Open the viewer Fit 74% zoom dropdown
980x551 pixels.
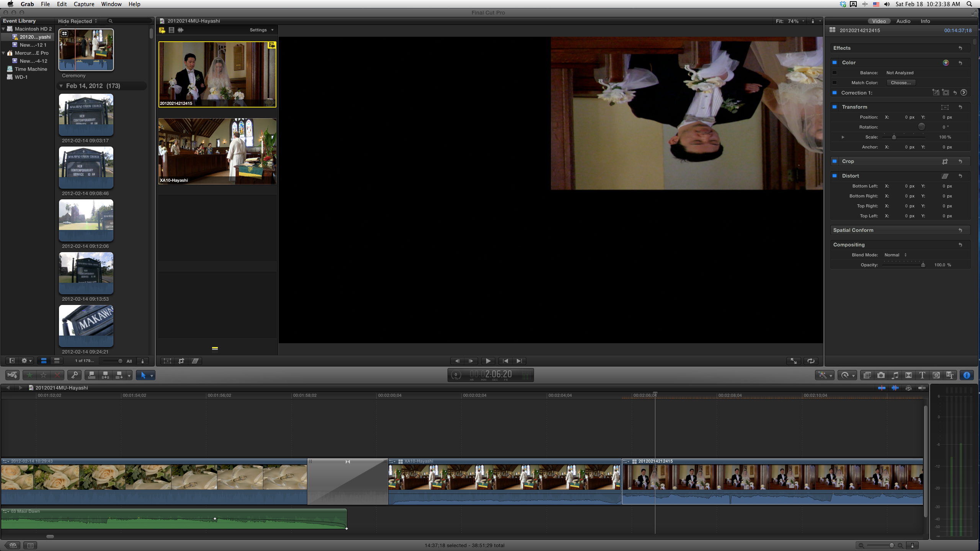[x=790, y=21]
